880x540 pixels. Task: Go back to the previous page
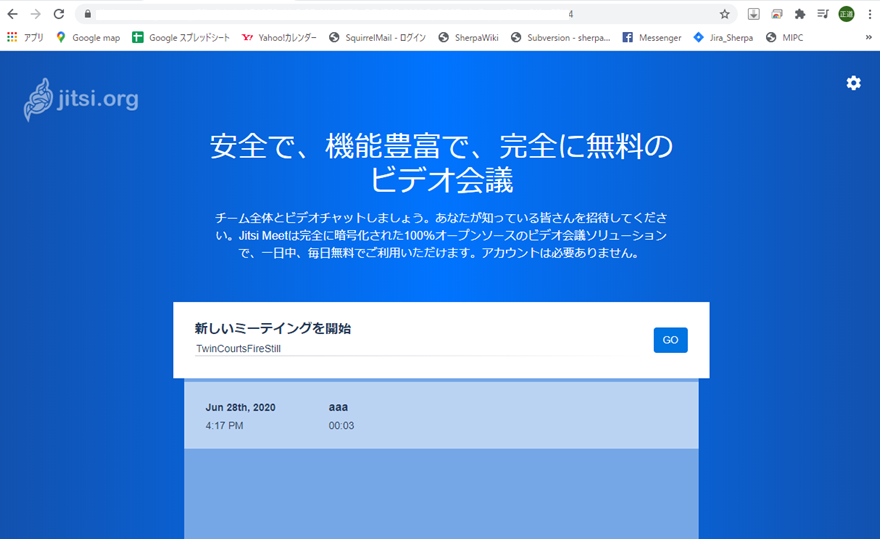click(x=12, y=14)
